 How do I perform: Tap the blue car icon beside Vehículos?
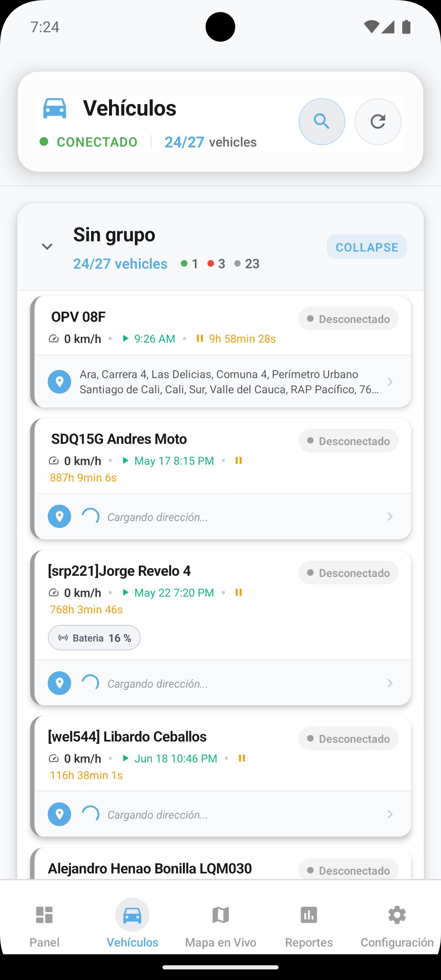55,109
